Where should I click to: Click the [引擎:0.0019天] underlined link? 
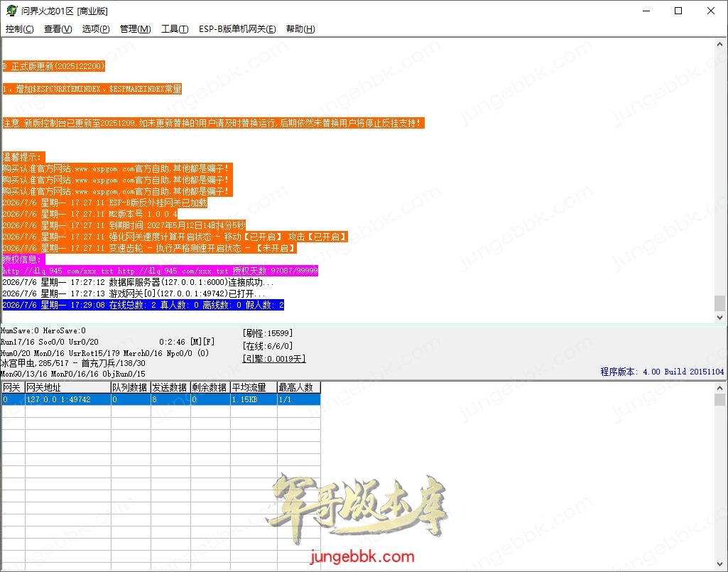pyautogui.click(x=274, y=359)
